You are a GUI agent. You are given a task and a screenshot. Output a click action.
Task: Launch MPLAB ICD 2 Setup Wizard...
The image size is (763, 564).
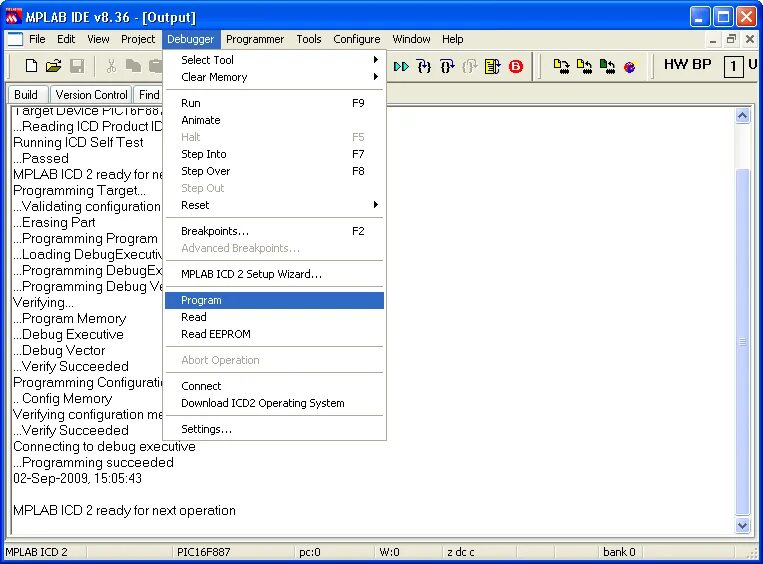pos(274,274)
